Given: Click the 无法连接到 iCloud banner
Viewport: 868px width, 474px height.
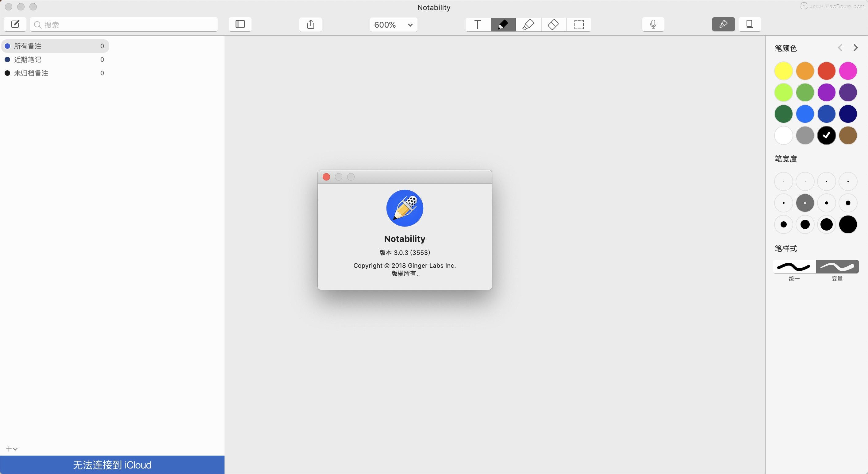Looking at the screenshot, I should click(x=112, y=465).
